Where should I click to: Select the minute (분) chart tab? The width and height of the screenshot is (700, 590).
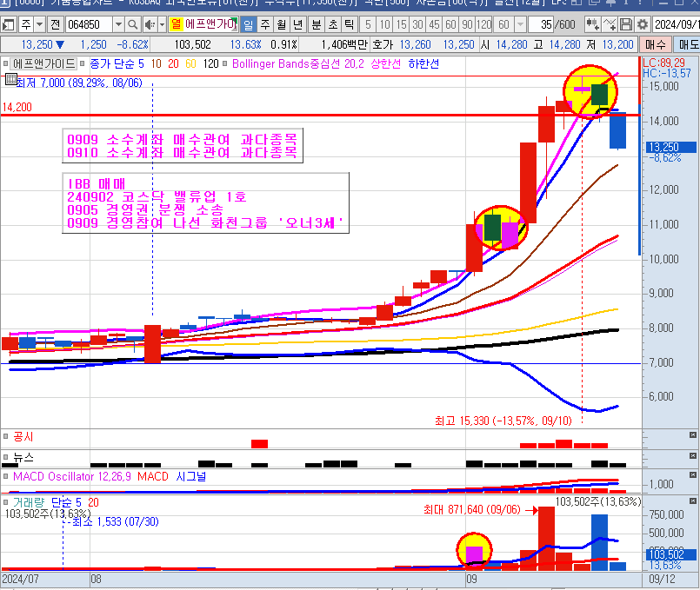(316, 24)
